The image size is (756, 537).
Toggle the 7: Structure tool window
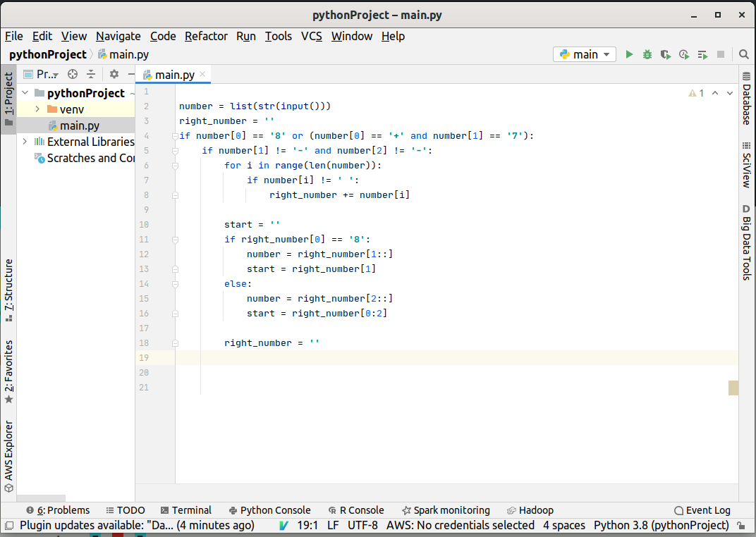(8, 290)
